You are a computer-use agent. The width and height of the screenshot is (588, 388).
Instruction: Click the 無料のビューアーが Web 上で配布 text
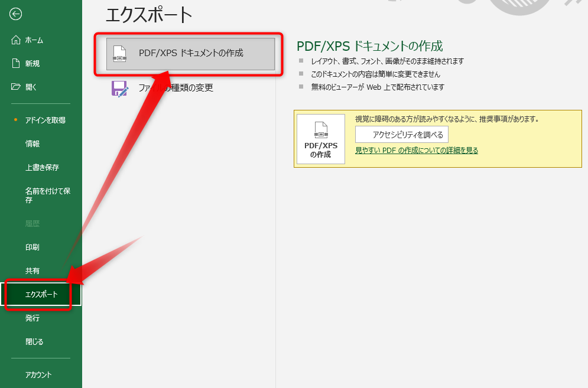point(378,87)
